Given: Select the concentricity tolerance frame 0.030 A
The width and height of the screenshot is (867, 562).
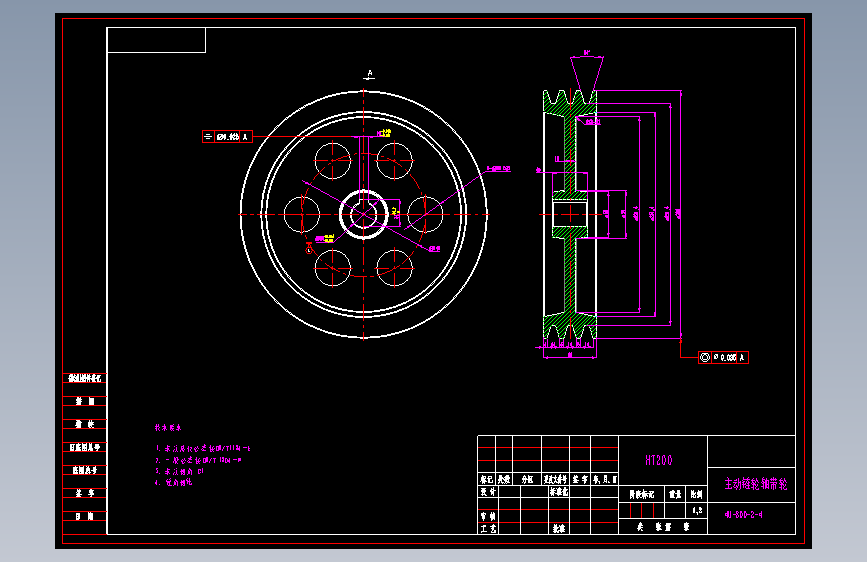Looking at the screenshot, I should (723, 357).
